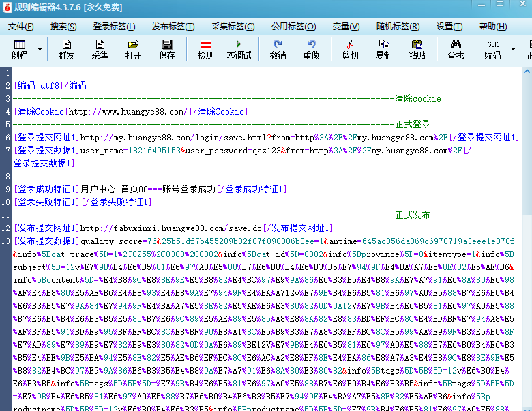Click the 例程 (examples) toolbar button
The width and height of the screenshot is (532, 411).
[x=20, y=49]
